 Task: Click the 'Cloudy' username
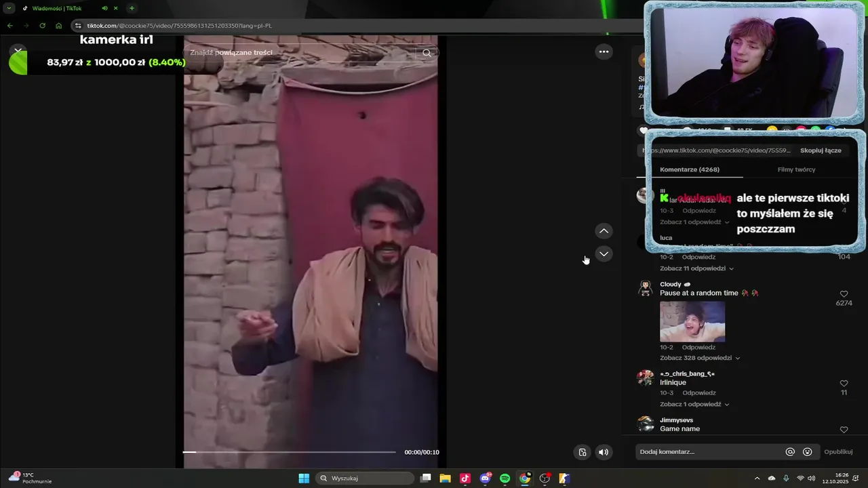(x=671, y=284)
